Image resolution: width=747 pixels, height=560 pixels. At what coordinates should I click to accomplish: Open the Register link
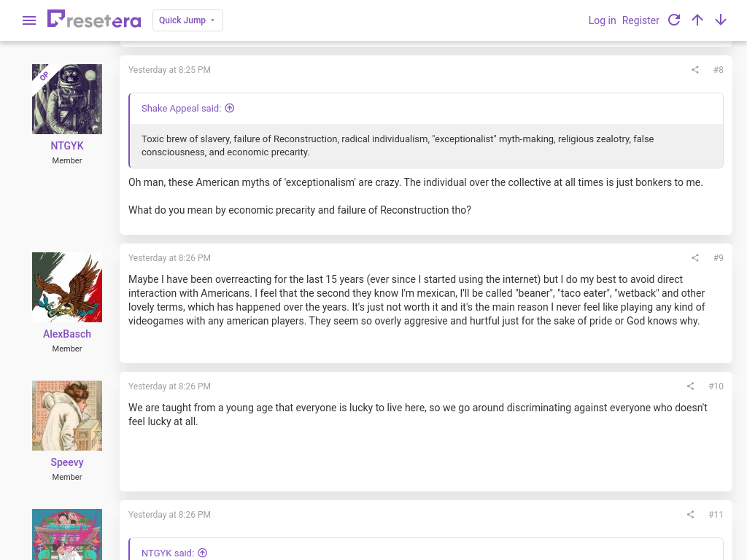pos(640,20)
